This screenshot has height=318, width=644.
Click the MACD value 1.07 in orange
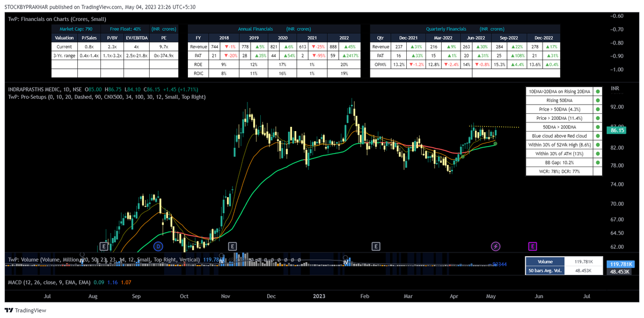click(x=125, y=282)
